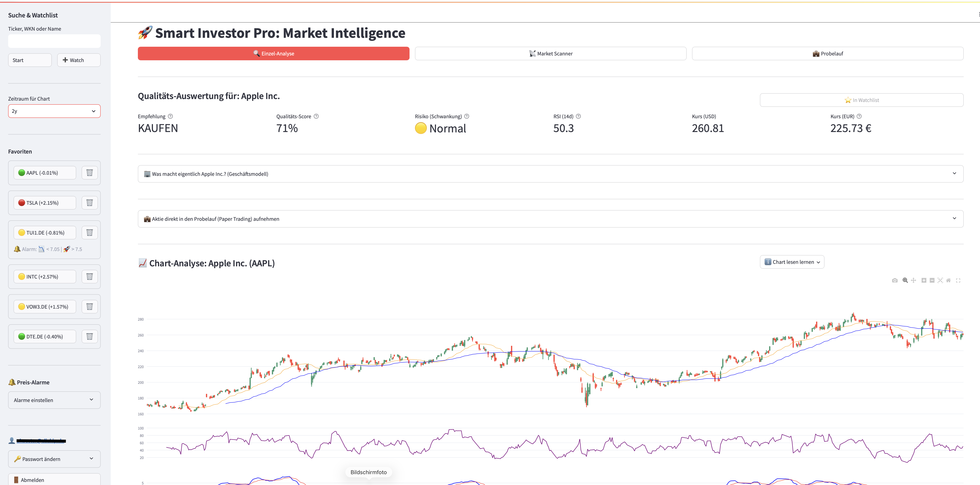Delete INTC from favorites
980x485 pixels.
pyautogui.click(x=90, y=277)
